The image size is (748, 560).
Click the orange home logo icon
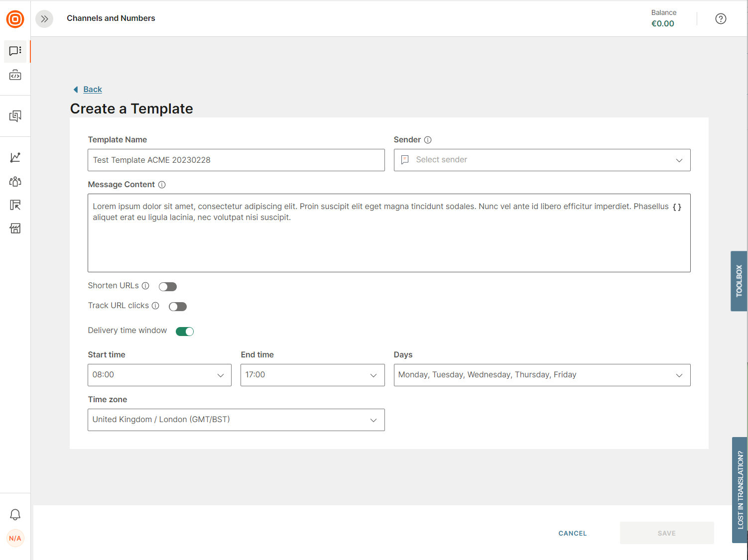pyautogui.click(x=15, y=19)
